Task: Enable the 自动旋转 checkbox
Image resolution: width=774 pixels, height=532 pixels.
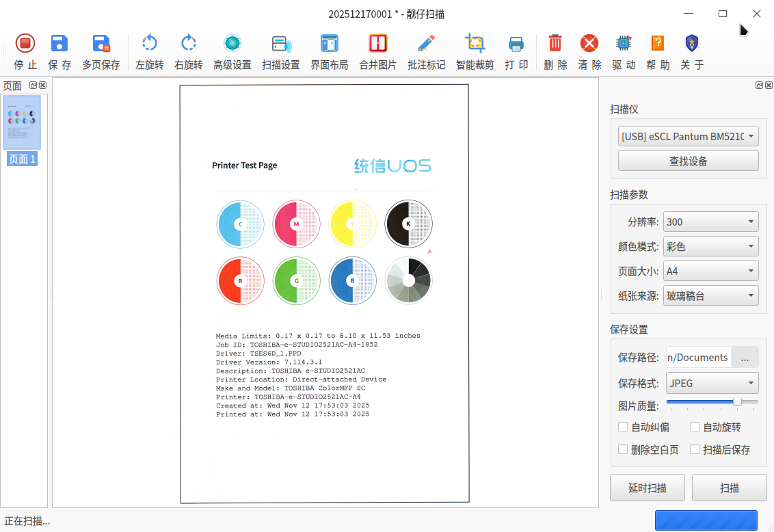Action: tap(695, 427)
